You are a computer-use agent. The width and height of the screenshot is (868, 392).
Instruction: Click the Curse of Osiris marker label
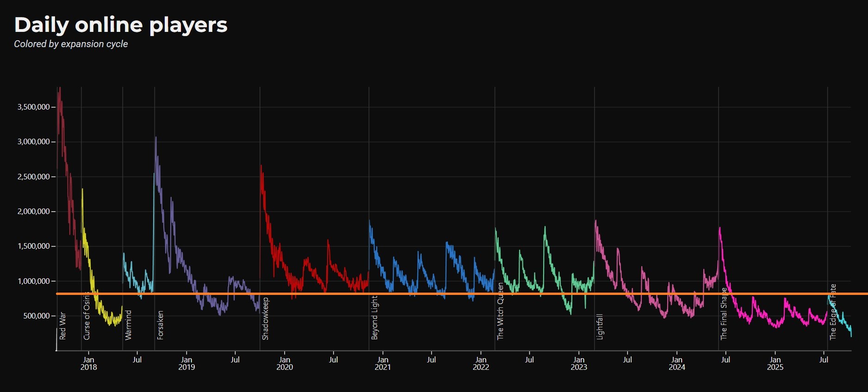(x=87, y=316)
